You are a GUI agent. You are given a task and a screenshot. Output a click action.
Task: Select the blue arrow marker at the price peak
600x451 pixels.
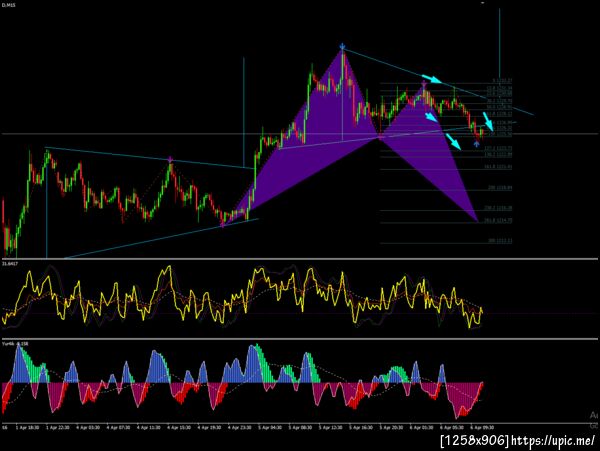(342, 47)
